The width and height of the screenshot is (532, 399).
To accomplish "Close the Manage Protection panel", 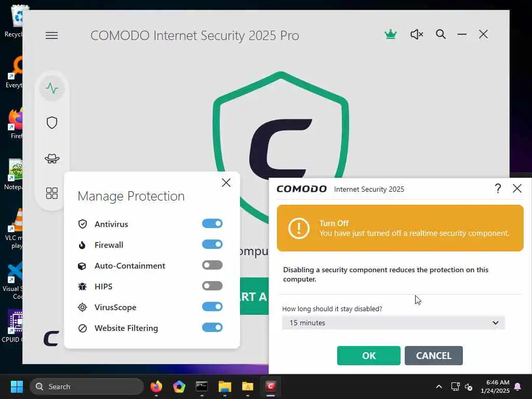I will coord(226,183).
